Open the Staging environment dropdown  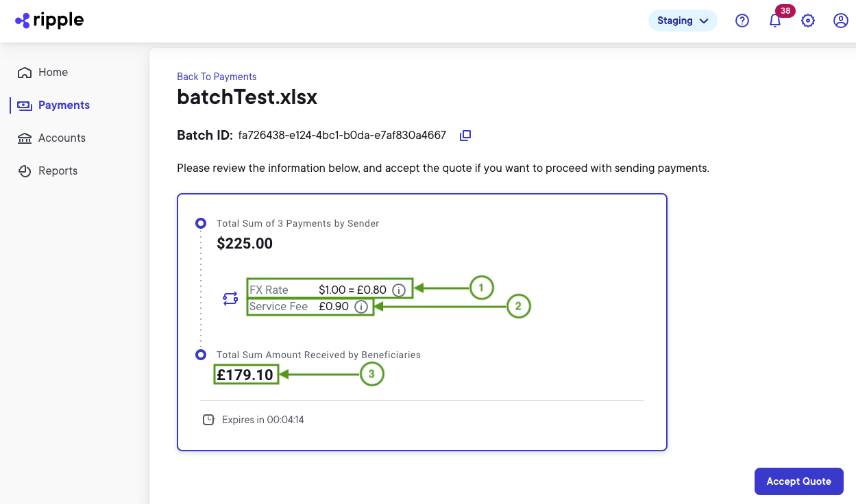[683, 21]
